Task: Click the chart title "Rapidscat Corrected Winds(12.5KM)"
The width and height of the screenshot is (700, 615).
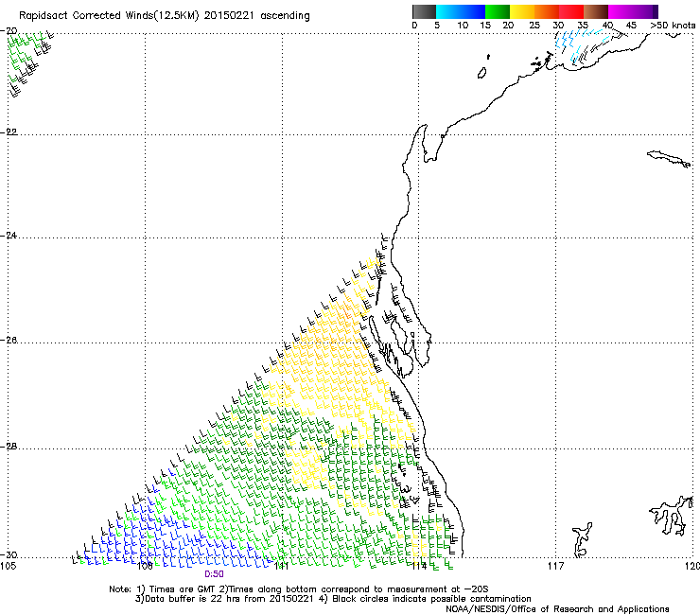Action: (x=109, y=16)
